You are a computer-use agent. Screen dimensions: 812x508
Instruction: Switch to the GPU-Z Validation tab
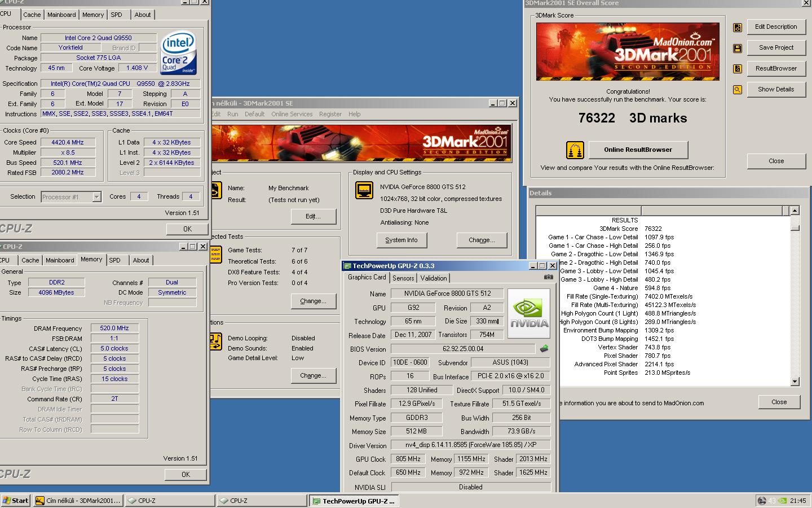point(434,278)
